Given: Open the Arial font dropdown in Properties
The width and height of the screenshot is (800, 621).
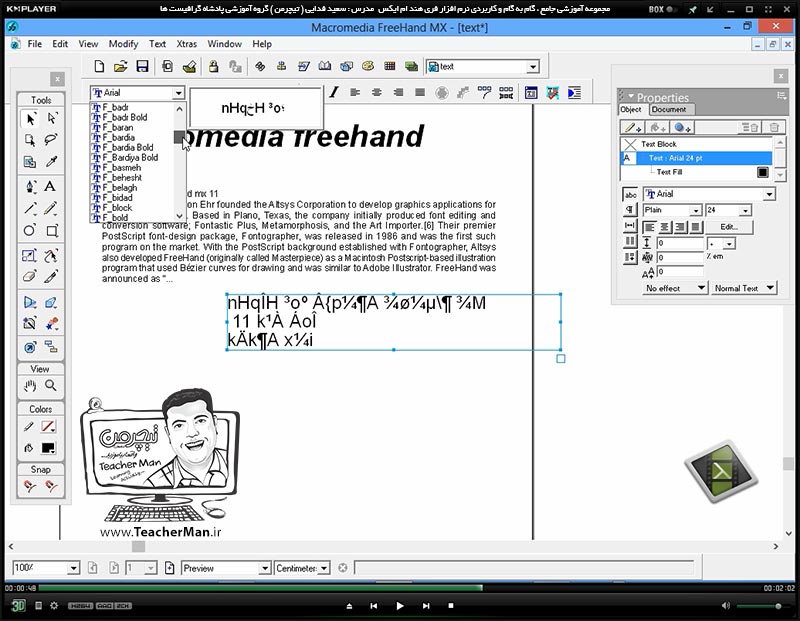Looking at the screenshot, I should (x=769, y=194).
